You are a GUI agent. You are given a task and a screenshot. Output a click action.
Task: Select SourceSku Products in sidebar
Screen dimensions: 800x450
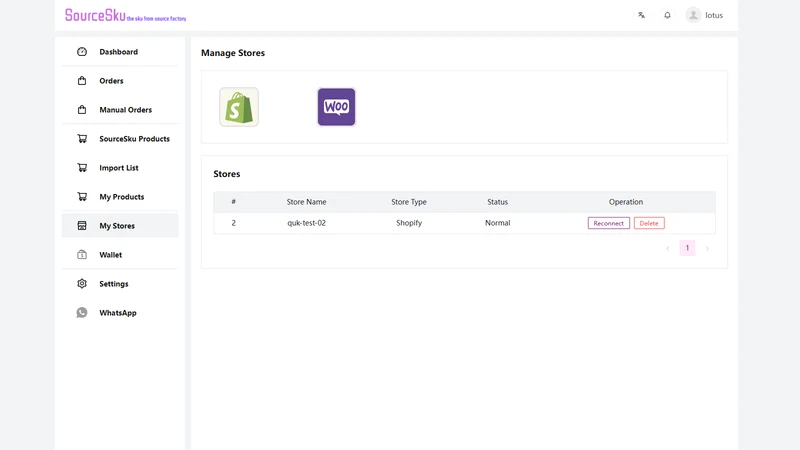point(120,139)
